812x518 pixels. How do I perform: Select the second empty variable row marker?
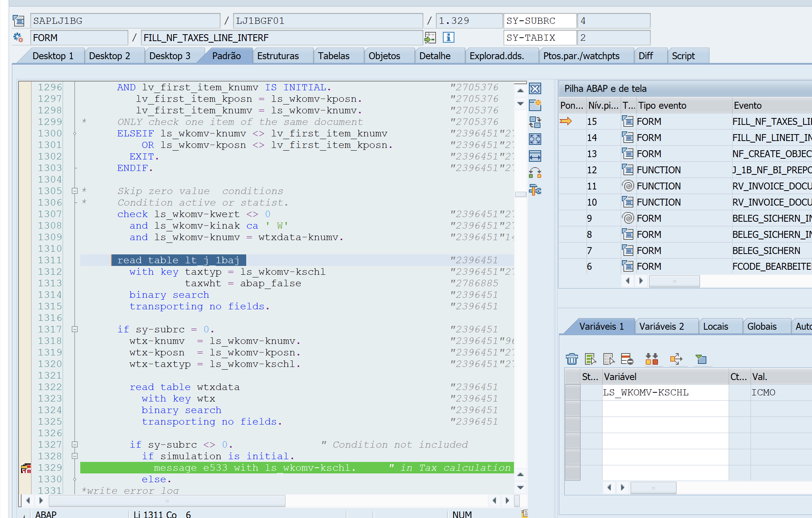point(572,425)
